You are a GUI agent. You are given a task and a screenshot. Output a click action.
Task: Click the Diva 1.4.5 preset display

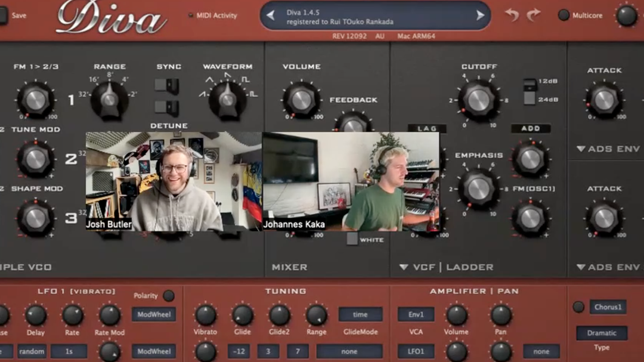click(375, 16)
